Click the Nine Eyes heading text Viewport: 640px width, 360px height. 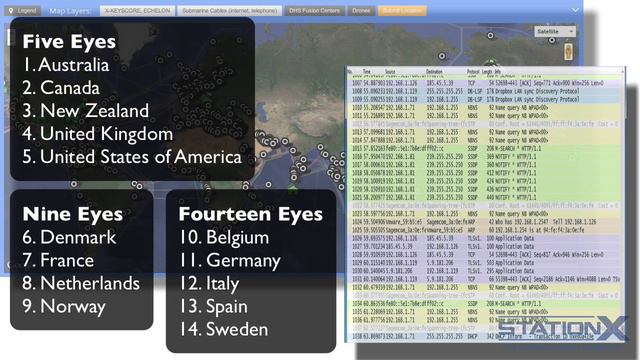coord(73,214)
